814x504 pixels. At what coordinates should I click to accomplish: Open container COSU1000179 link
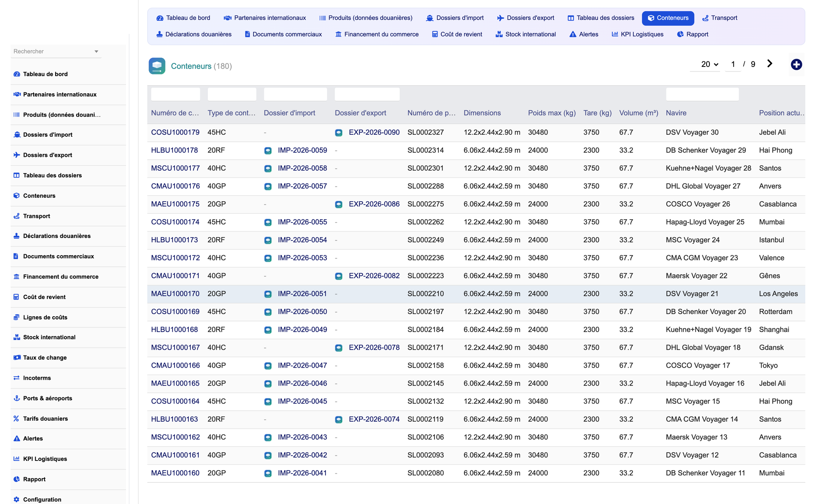(175, 133)
